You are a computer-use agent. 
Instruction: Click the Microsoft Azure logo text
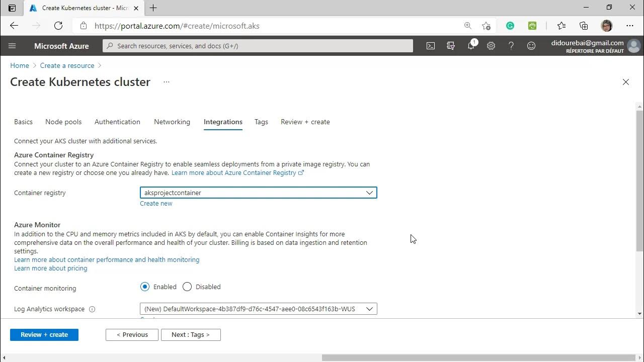coord(61,46)
